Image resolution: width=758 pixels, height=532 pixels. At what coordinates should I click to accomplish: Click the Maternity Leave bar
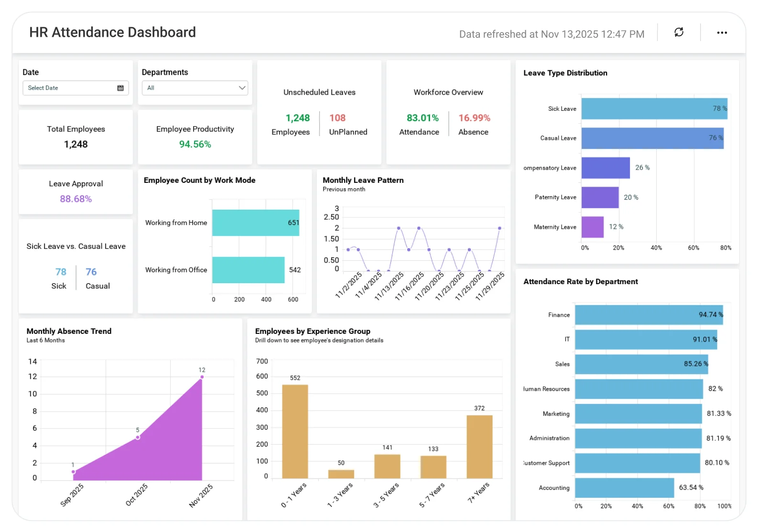(593, 227)
